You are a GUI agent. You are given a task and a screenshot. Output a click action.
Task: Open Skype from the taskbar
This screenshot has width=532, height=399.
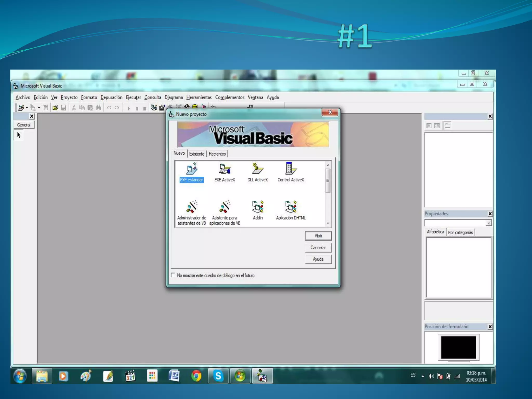coord(218,376)
